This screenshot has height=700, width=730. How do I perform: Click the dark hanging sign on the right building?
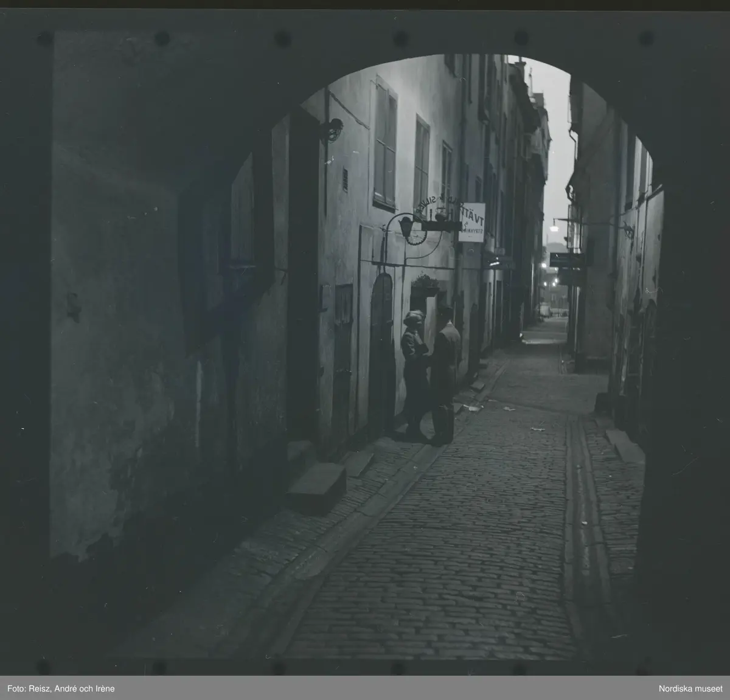pos(567,260)
